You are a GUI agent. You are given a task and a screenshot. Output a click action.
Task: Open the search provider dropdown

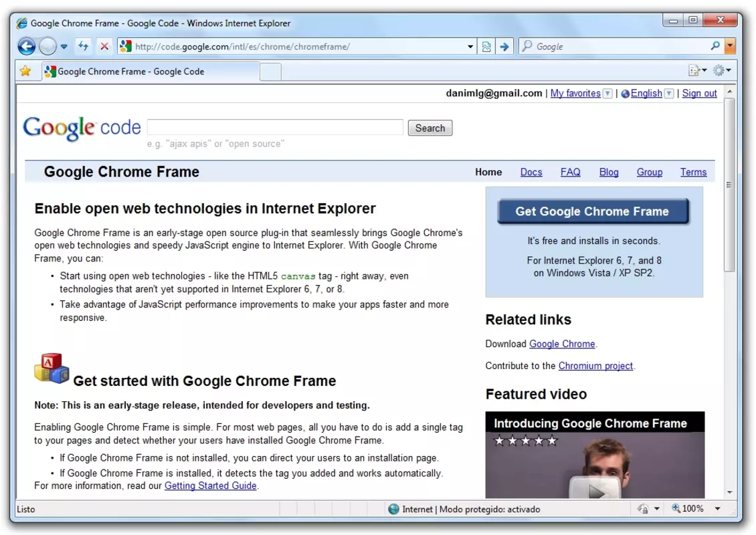coord(731,46)
